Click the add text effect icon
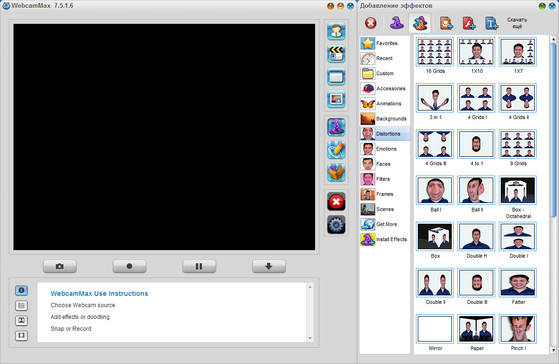The width and height of the screenshot is (559, 364). pyautogui.click(x=491, y=24)
